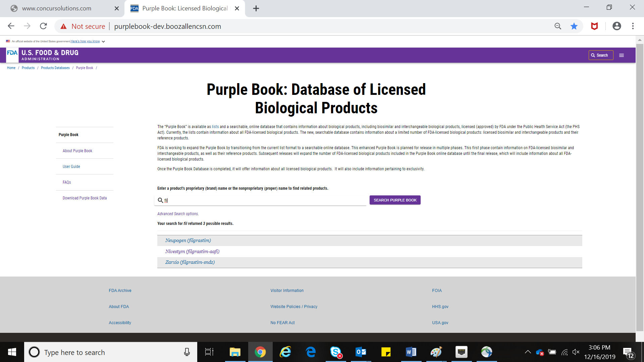Viewport: 644px width, 362px height.
Task: Click the bookmark star icon
Action: (574, 26)
